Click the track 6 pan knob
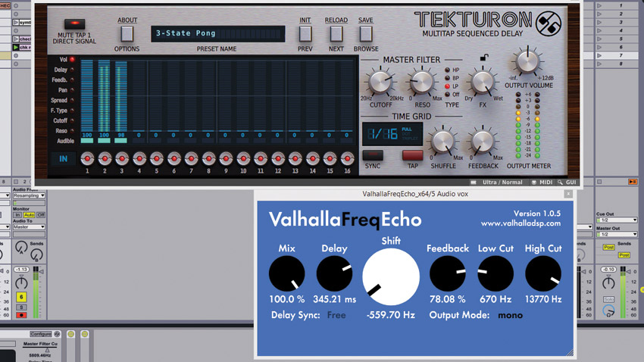 [21, 282]
